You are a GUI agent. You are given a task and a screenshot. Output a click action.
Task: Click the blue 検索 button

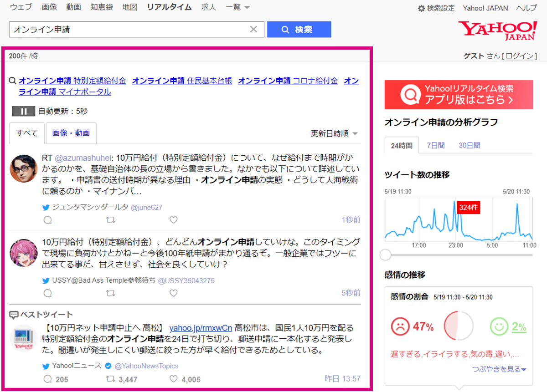299,30
